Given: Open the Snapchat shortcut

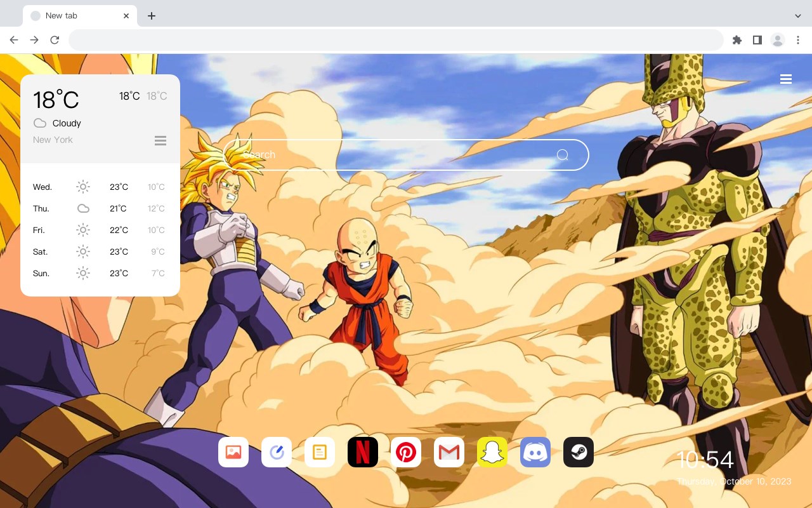Looking at the screenshot, I should [492, 452].
